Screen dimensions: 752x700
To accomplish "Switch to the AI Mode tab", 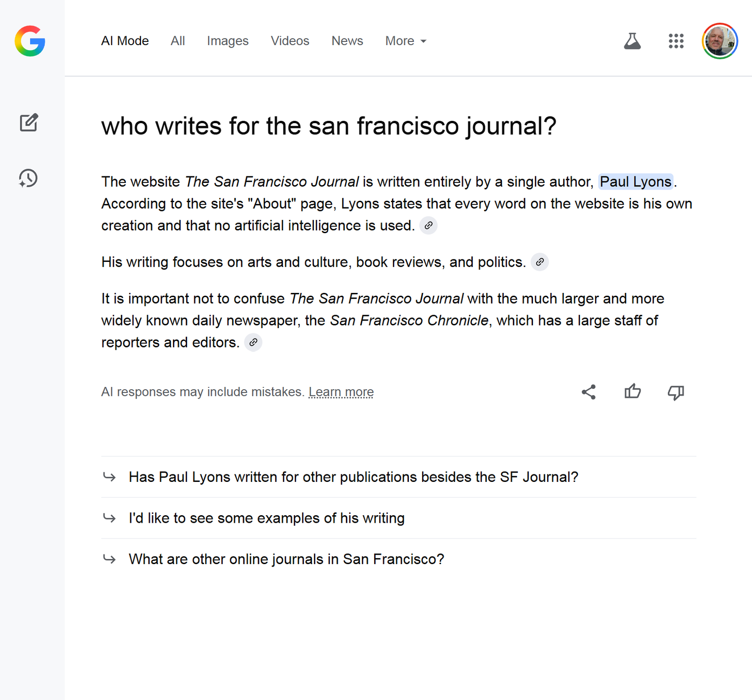I will pyautogui.click(x=125, y=41).
